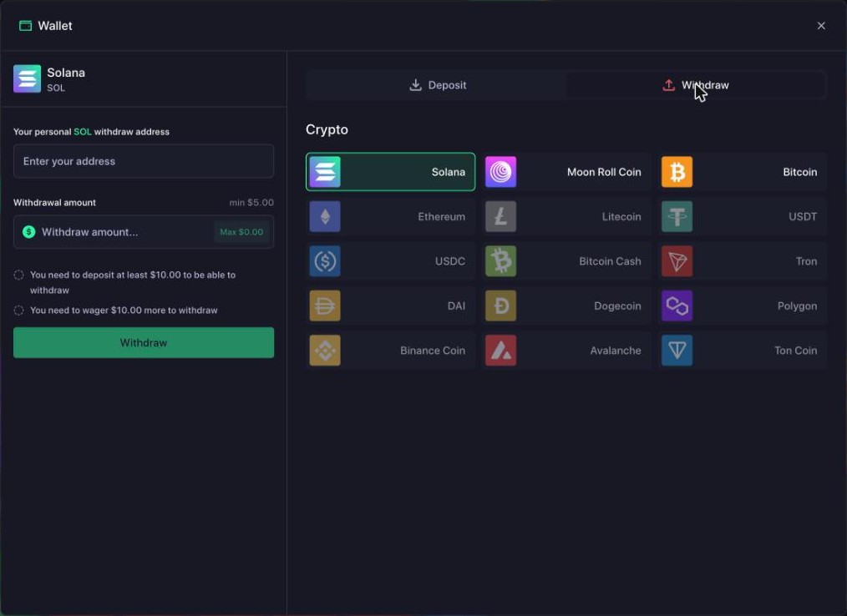Choose Bitcoin currency

[743, 172]
